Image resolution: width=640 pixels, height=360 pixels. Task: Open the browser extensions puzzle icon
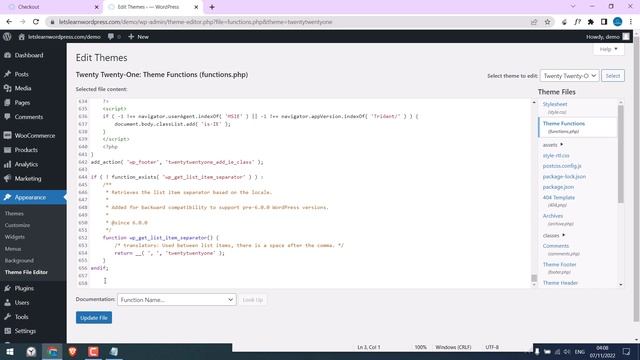pos(591,22)
